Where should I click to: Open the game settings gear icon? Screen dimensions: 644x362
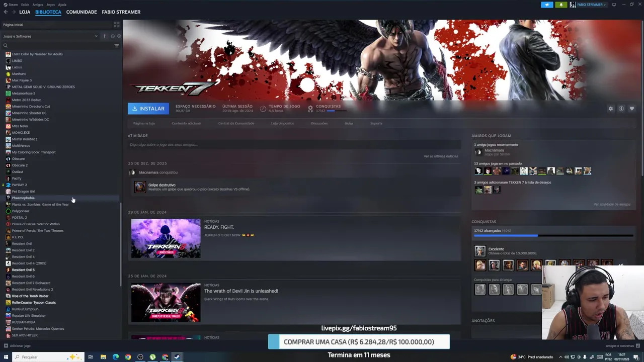point(611,109)
